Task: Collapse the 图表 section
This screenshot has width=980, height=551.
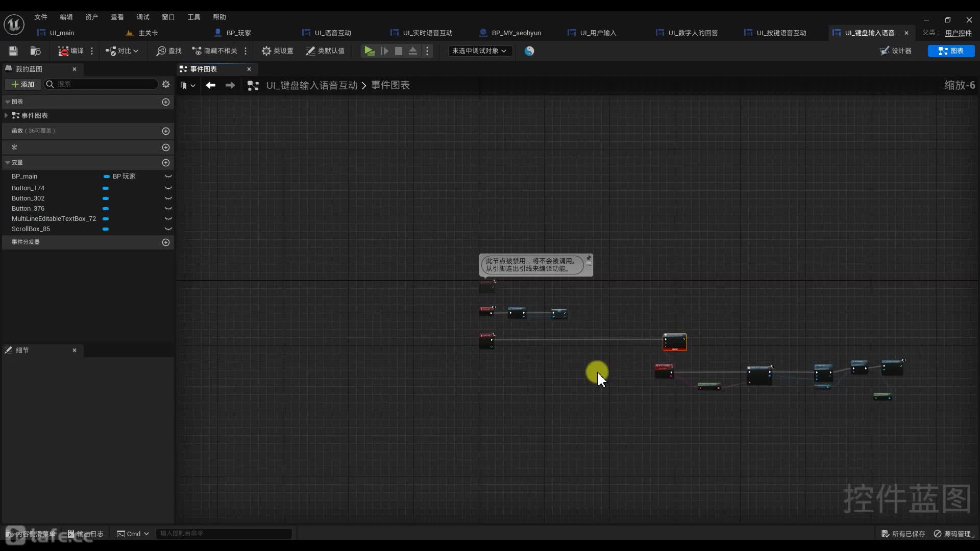Action: point(8,102)
